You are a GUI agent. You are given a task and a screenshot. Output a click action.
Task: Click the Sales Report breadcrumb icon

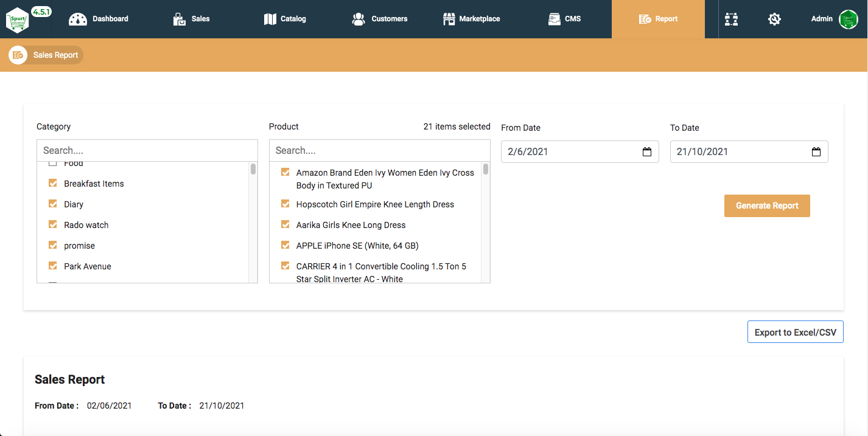pyautogui.click(x=18, y=55)
